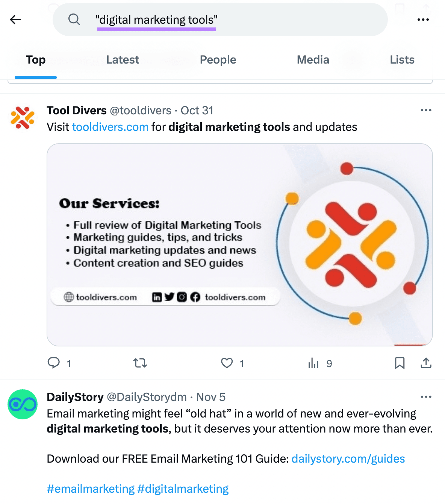Click the back arrow to leave search

pos(15,19)
